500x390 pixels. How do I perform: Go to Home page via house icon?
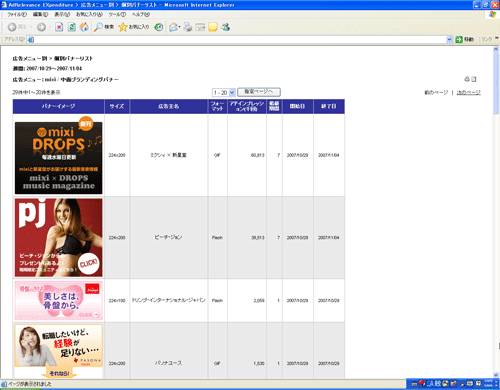[x=84, y=27]
